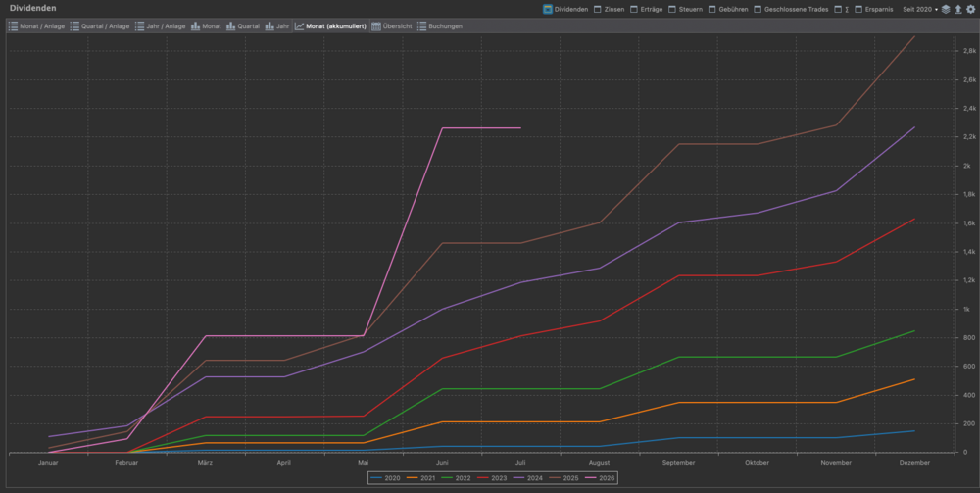
Task: Show the Jahr bar chart view
Action: (277, 26)
